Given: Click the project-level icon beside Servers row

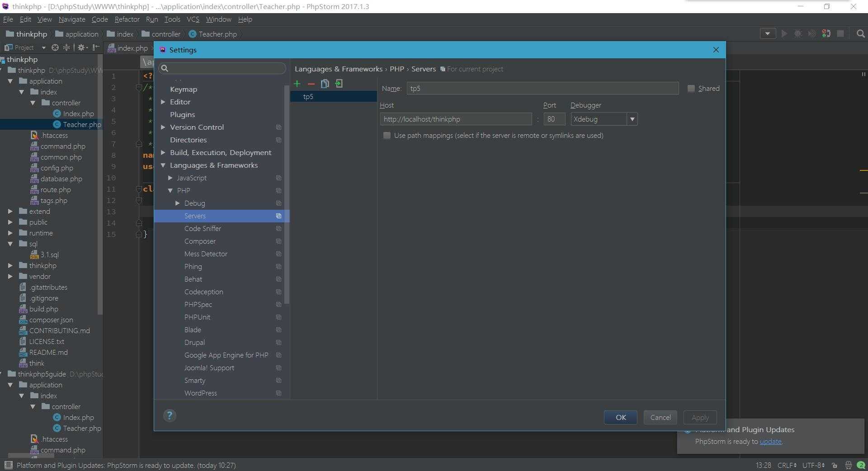Looking at the screenshot, I should [278, 216].
